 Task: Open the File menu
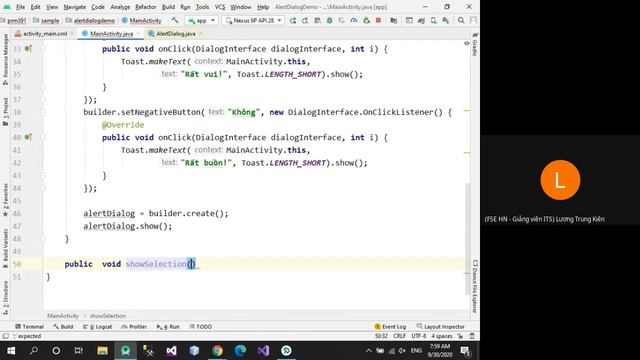pos(20,7)
